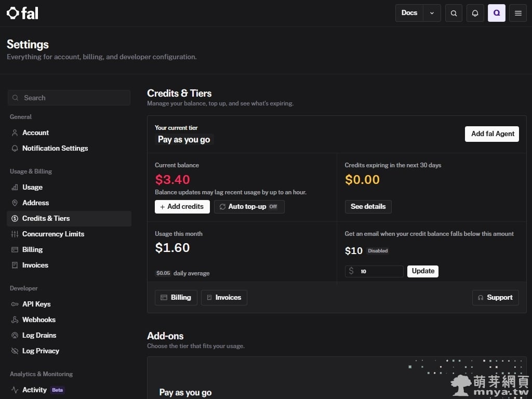The image size is (532, 399).
Task: Click the Account person icon
Action: coord(15,132)
